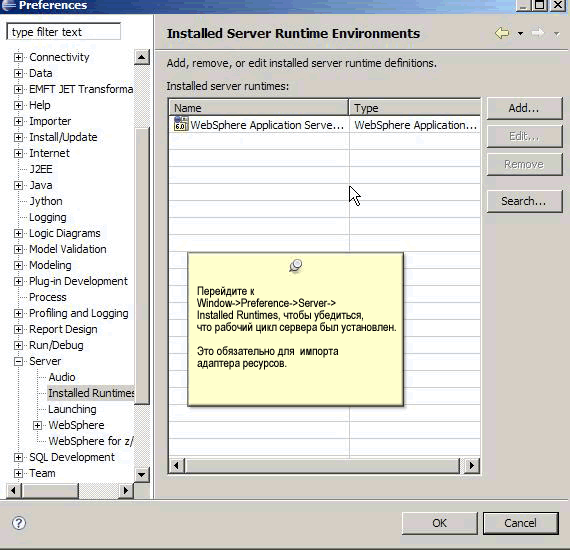Collapse the Server tree node
The image size is (570, 550).
18,361
